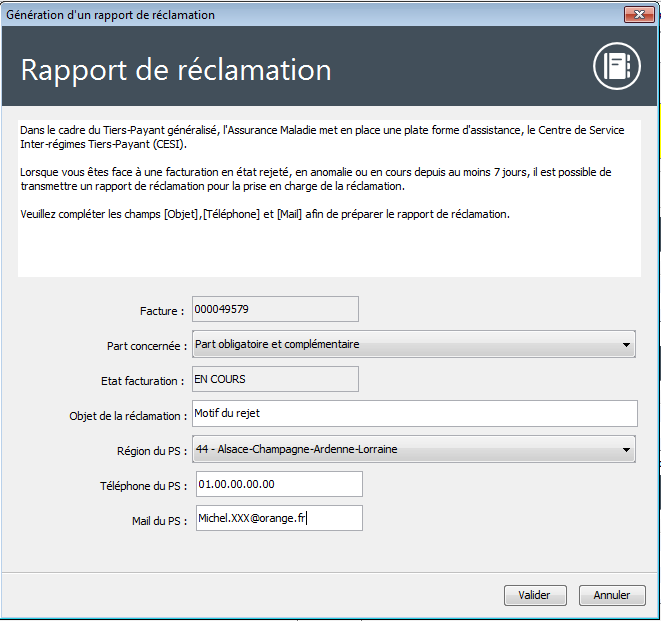Click the window title bar text
Image resolution: width=661 pixels, height=621 pixels.
tap(110, 15)
